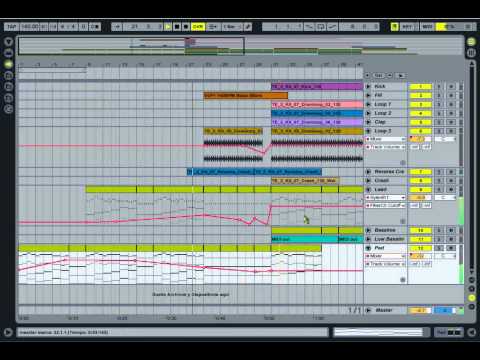Arm the global Record button
Image resolution: width=480 pixels, height=360 pixels.
[186, 27]
